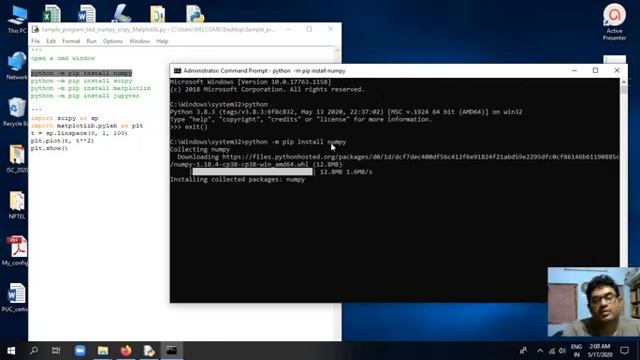Open the NPTEL folder icon
This screenshot has width=640, height=360.
click(x=17, y=205)
